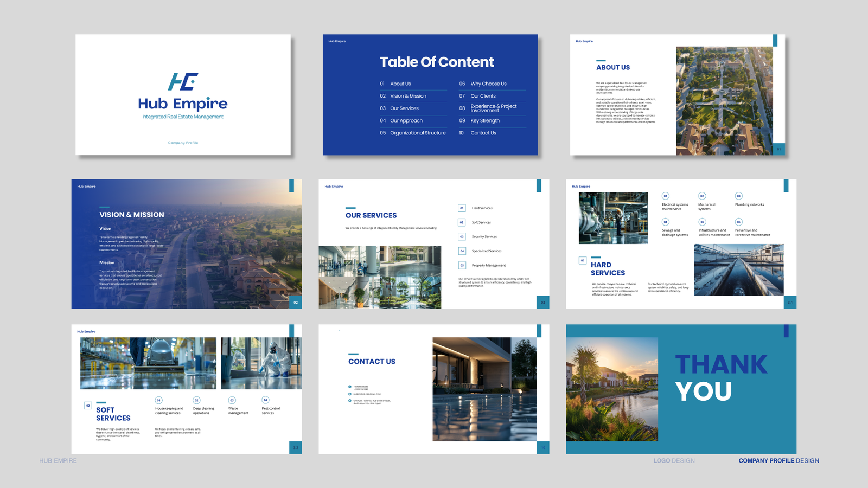Select the Table Of Content slide
This screenshot has width=868, height=488.
(430, 95)
